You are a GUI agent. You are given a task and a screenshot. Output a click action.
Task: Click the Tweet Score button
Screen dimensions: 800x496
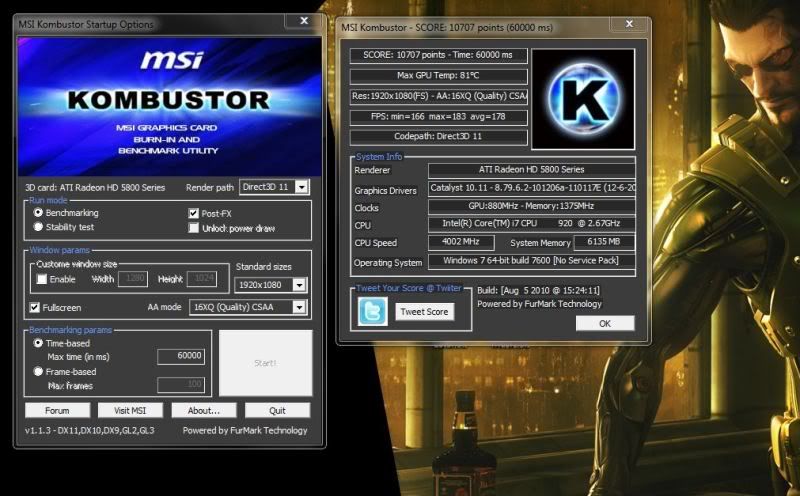pos(424,312)
